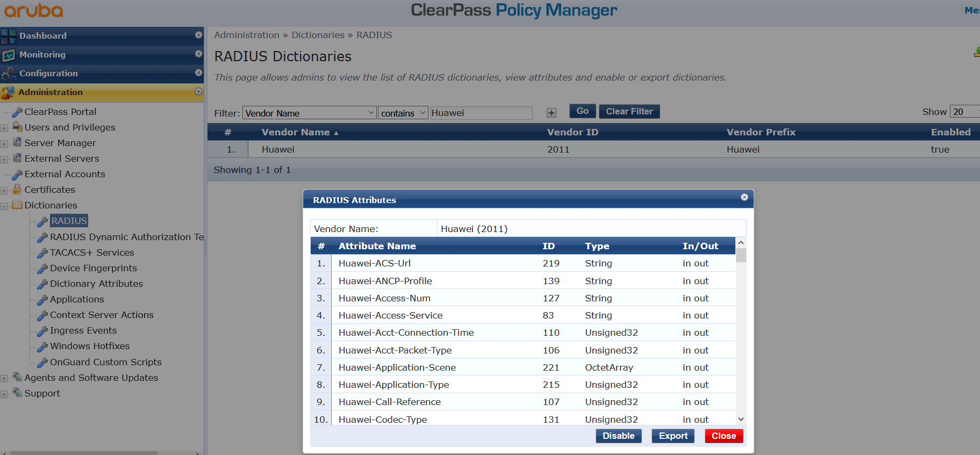
Task: Click the scroll down arrow in attributes list
Action: pyautogui.click(x=741, y=420)
